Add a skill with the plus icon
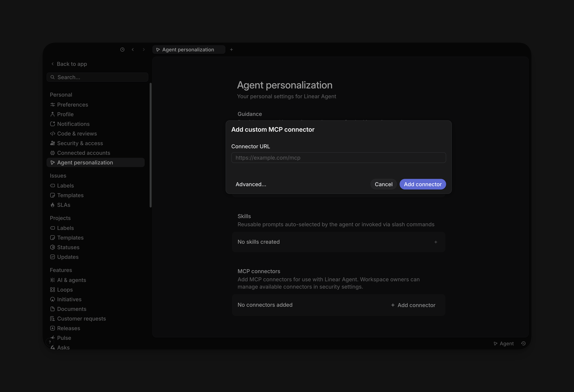The height and width of the screenshot is (392, 574). [x=436, y=242]
